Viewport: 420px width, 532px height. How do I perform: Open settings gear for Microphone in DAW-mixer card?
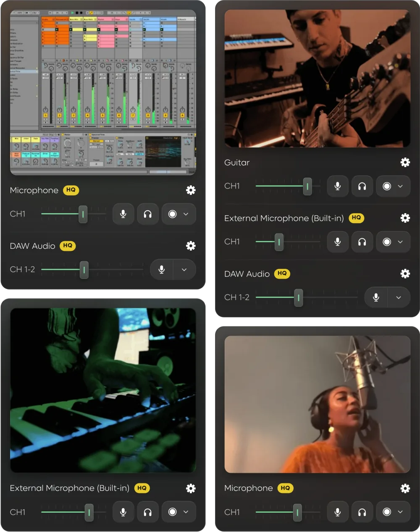(x=191, y=190)
